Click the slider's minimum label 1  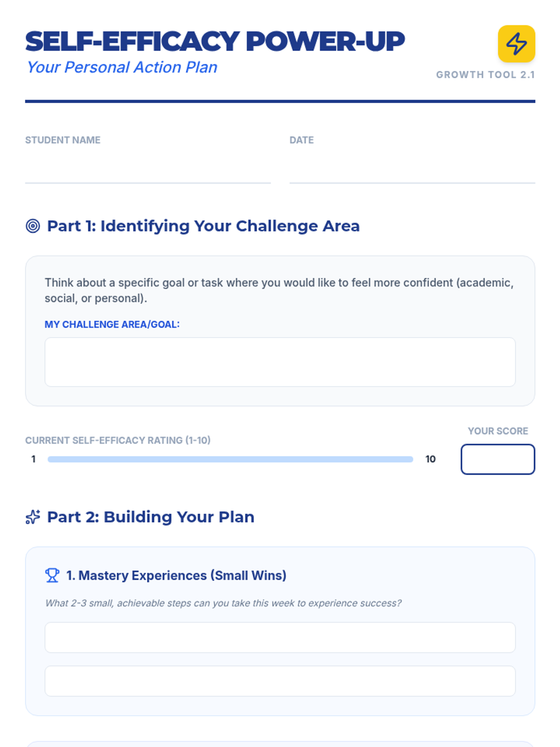(x=33, y=459)
